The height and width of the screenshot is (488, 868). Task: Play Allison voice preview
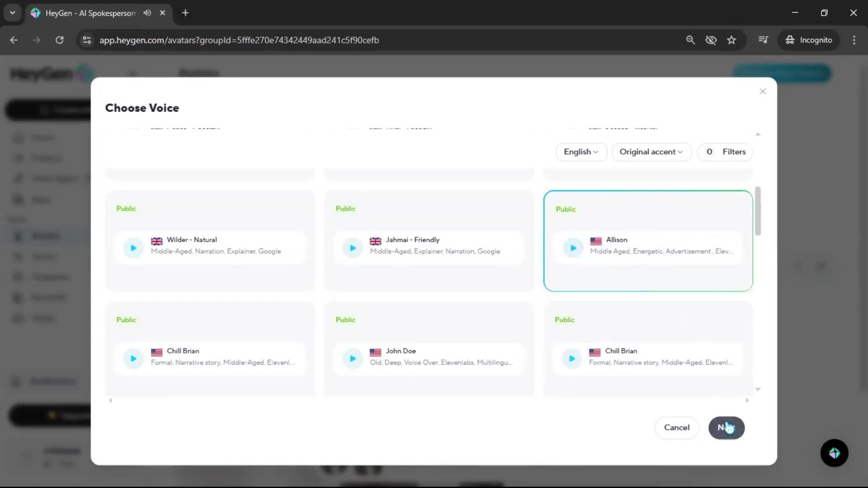click(x=573, y=248)
